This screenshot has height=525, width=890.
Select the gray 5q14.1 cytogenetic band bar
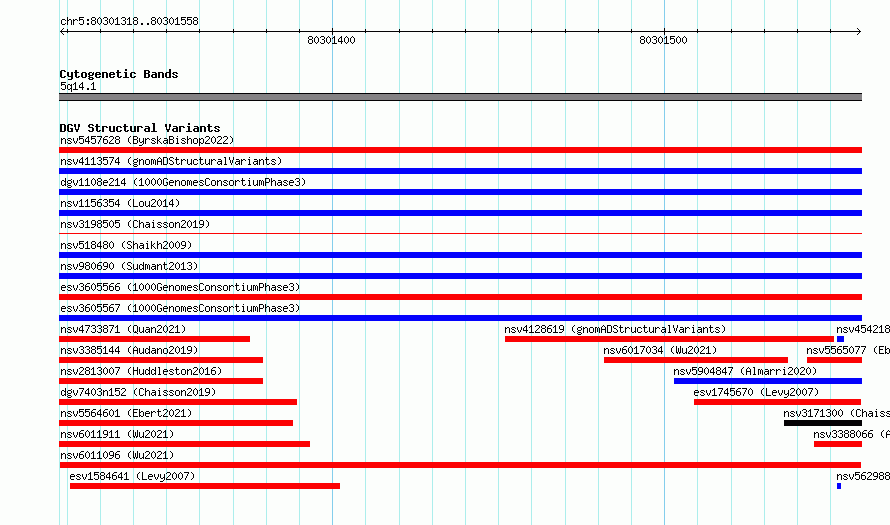(460, 97)
